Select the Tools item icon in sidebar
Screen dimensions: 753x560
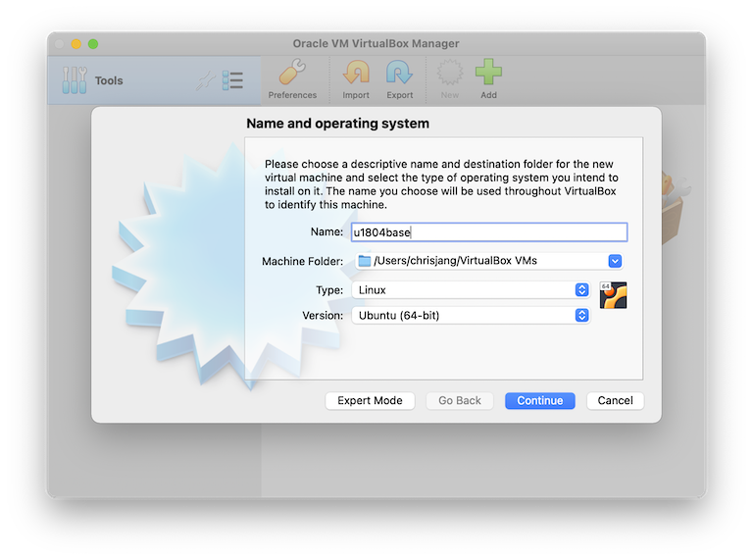[75, 80]
